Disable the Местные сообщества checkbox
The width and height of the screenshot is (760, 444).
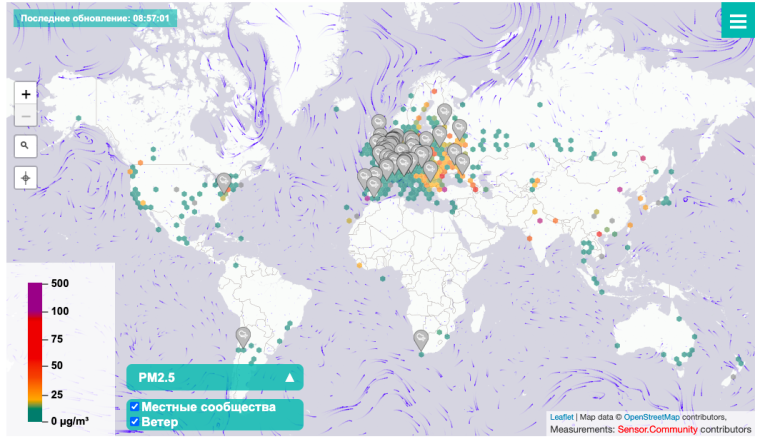point(134,407)
